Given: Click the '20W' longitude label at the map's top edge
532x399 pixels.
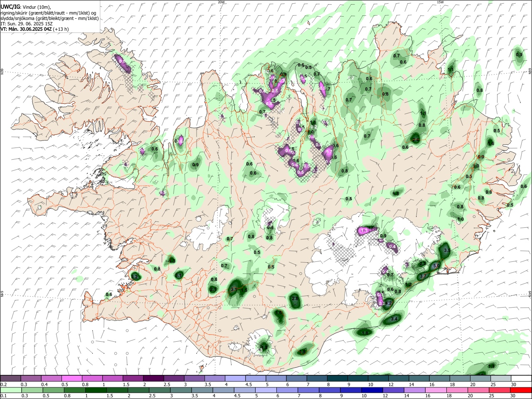Looking at the screenshot, I should coord(221,2).
